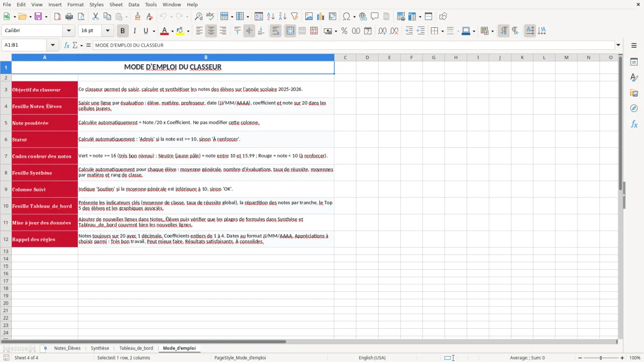
Task: Open the sidebar Properties panel
Action: tap(634, 62)
